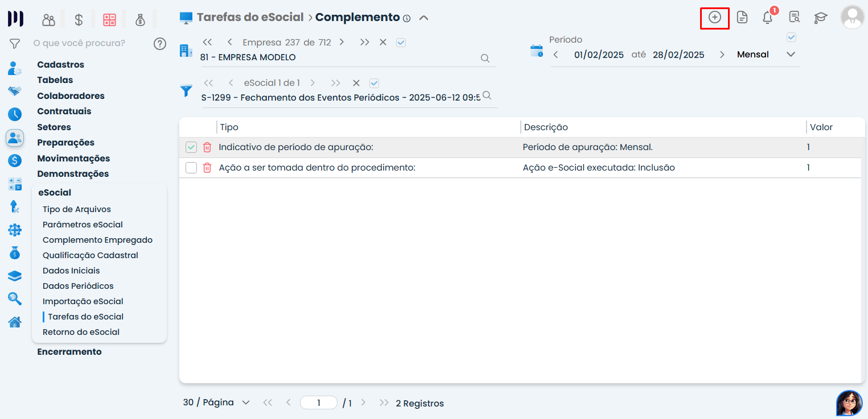Open Dados Periódicos submenu item
Screen dimensions: 868x419
[x=78, y=286]
